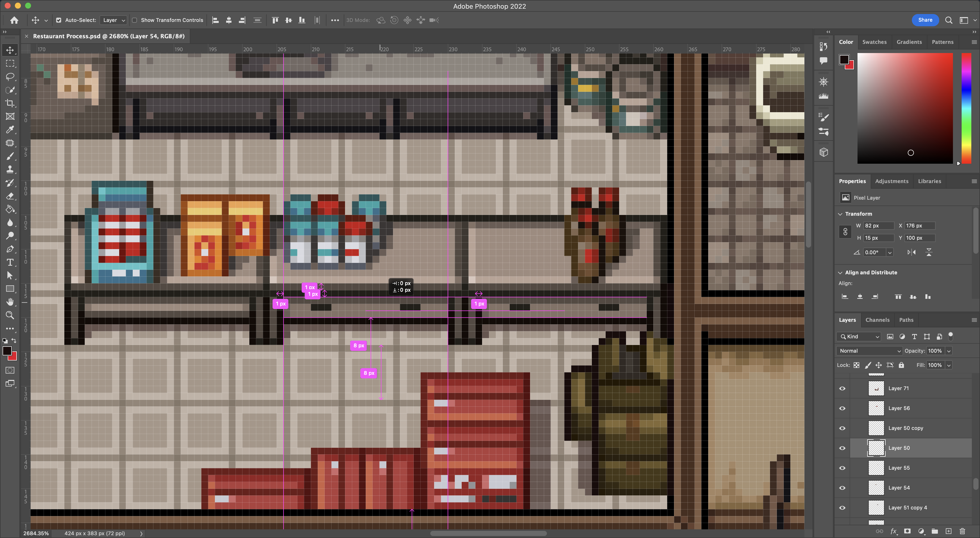The height and width of the screenshot is (538, 980).
Task: Collapse the Transform section
Action: click(x=840, y=214)
